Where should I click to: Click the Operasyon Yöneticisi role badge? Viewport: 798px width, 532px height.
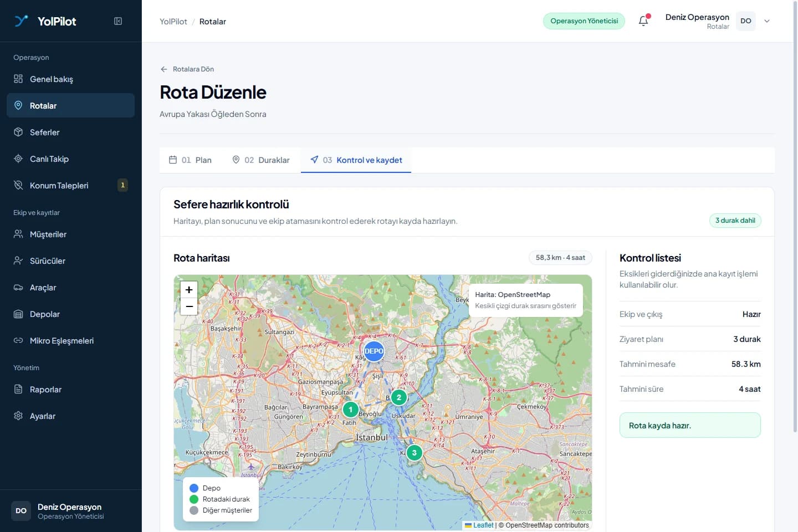click(584, 21)
